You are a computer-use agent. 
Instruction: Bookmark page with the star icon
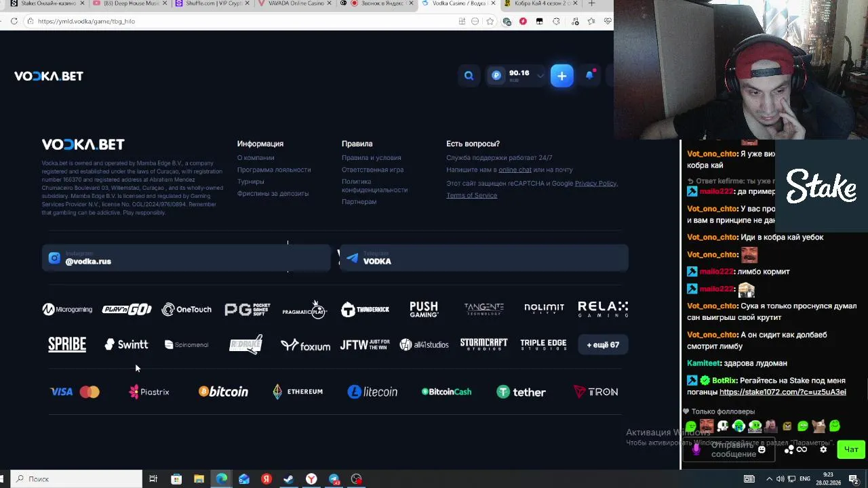490,21
